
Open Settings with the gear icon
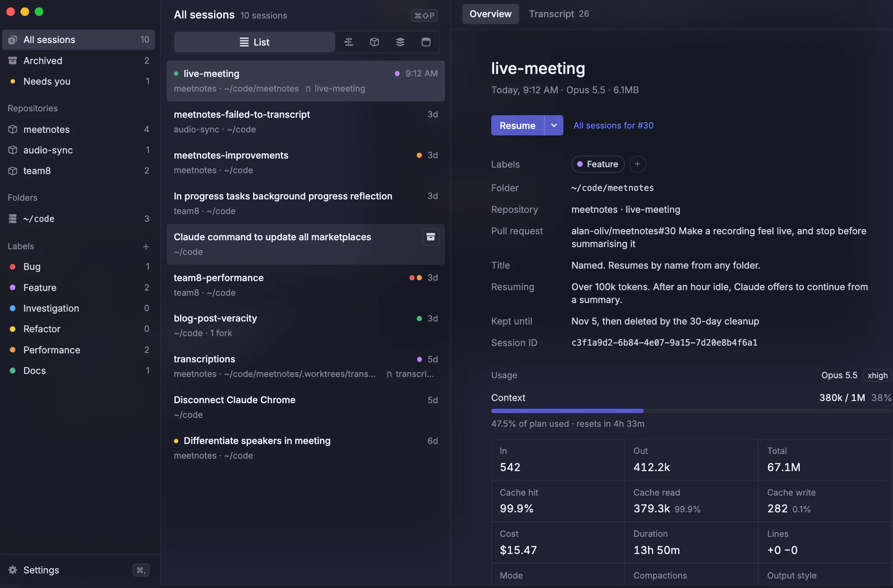[x=13, y=570]
